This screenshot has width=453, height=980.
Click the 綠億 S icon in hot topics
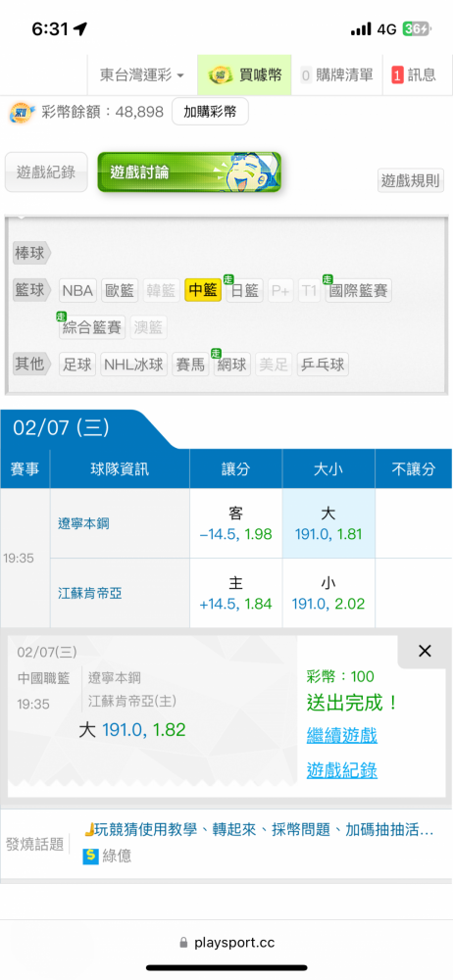91,856
